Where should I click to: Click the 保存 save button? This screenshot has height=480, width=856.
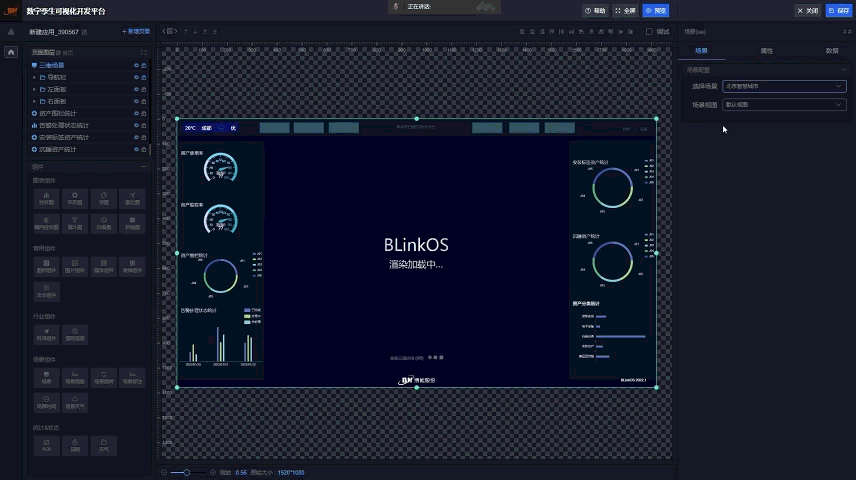coord(839,10)
